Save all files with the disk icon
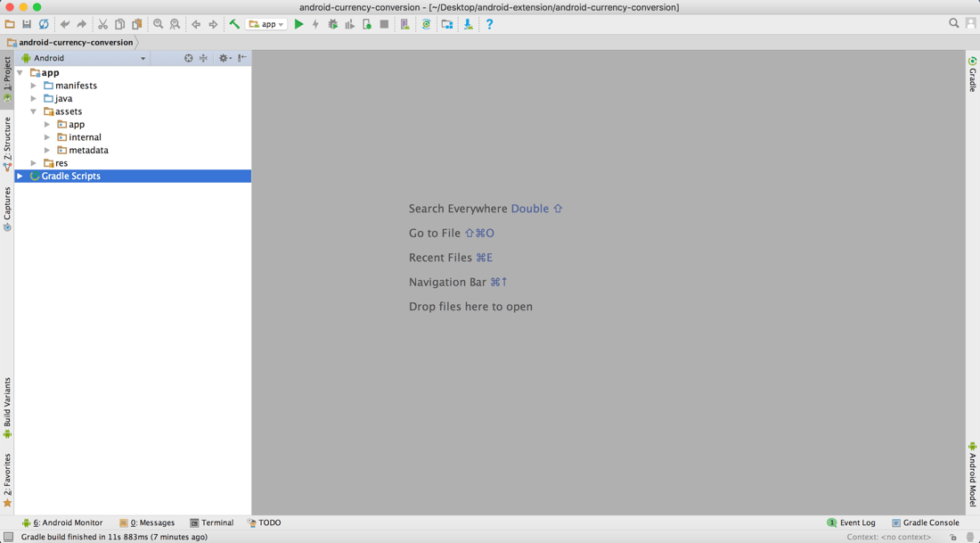 [x=26, y=24]
